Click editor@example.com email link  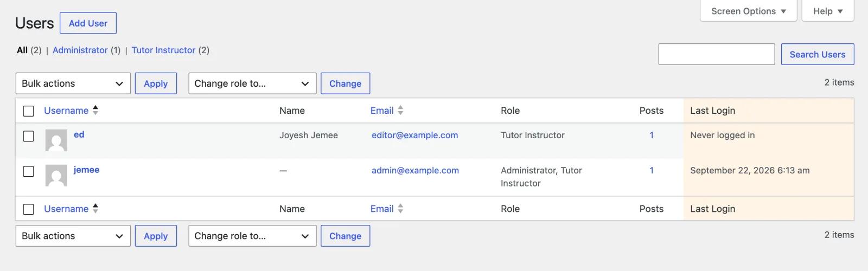[414, 135]
